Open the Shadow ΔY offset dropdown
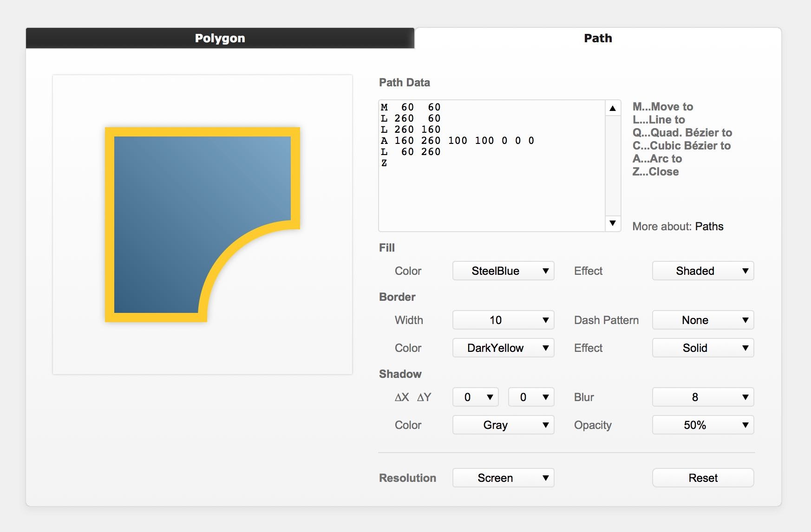 pos(531,397)
